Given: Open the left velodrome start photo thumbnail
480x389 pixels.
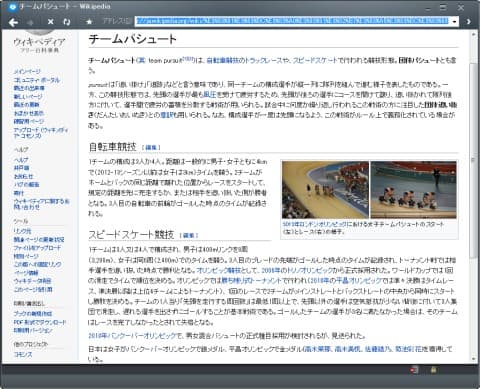Looking at the screenshot, I should click(x=325, y=190).
